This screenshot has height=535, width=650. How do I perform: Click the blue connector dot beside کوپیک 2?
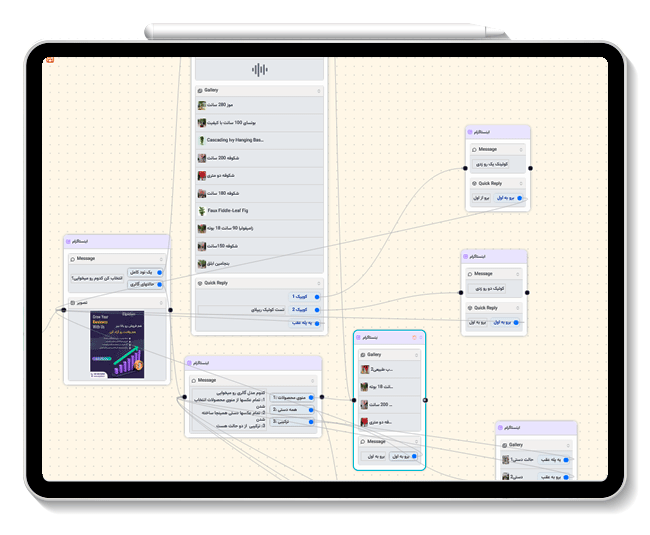coord(317,310)
